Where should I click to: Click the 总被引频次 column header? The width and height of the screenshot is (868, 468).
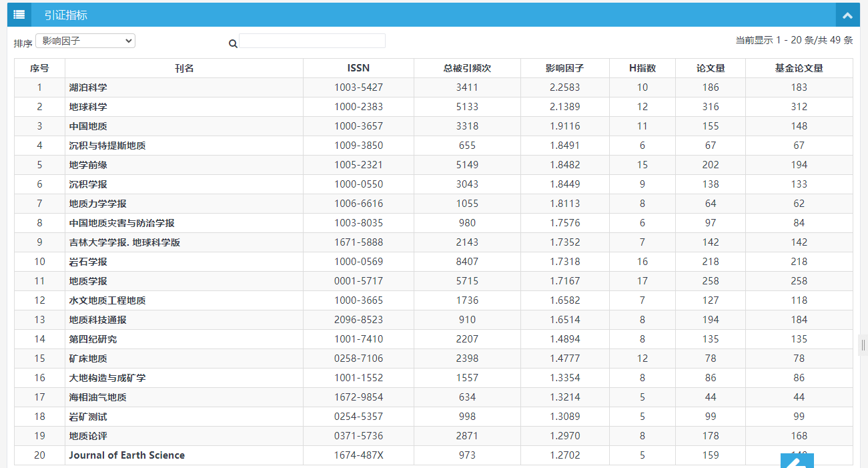click(x=467, y=68)
